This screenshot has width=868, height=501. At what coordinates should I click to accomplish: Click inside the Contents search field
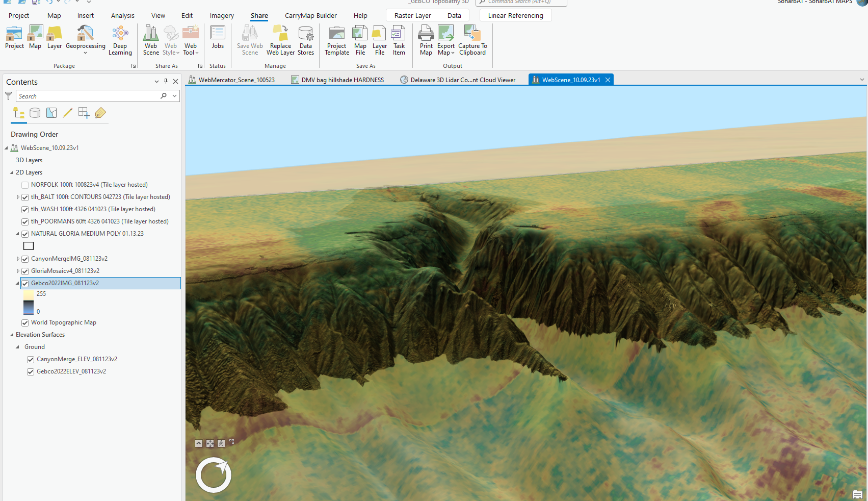[x=87, y=96]
